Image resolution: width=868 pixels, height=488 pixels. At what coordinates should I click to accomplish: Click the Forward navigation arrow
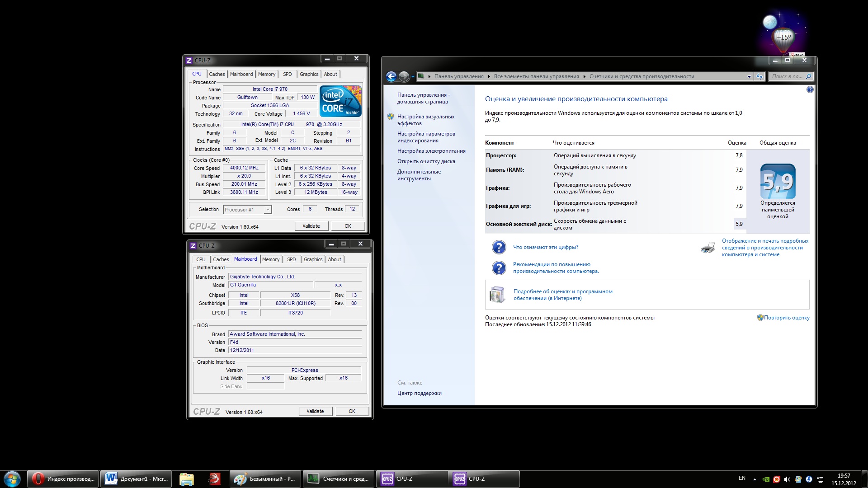click(x=404, y=77)
